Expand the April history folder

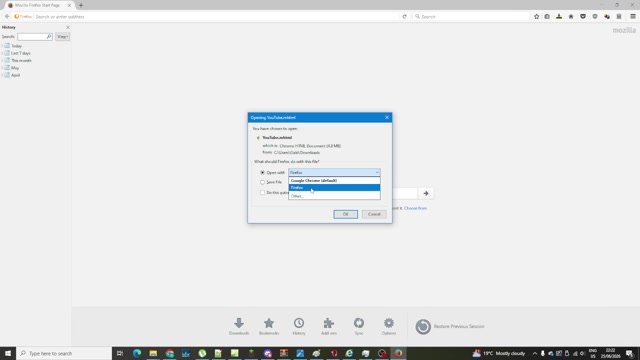2,75
